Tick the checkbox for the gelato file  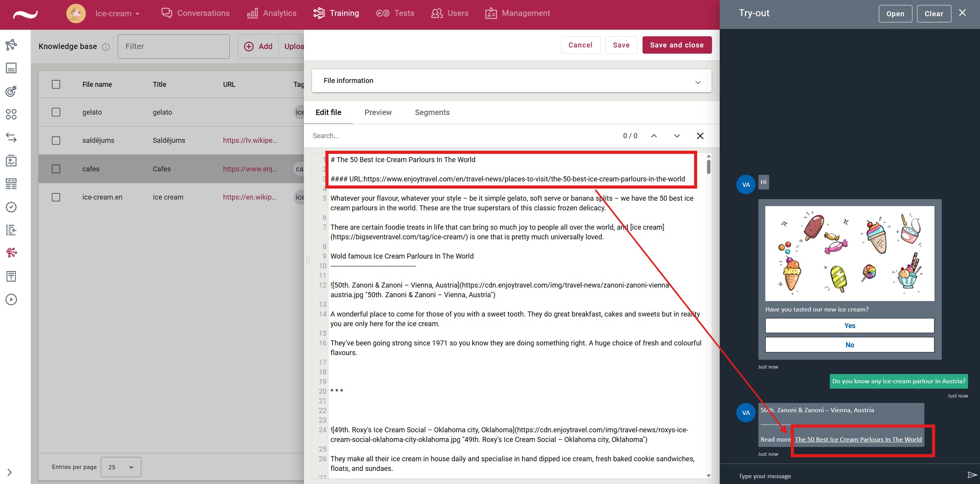(x=56, y=112)
